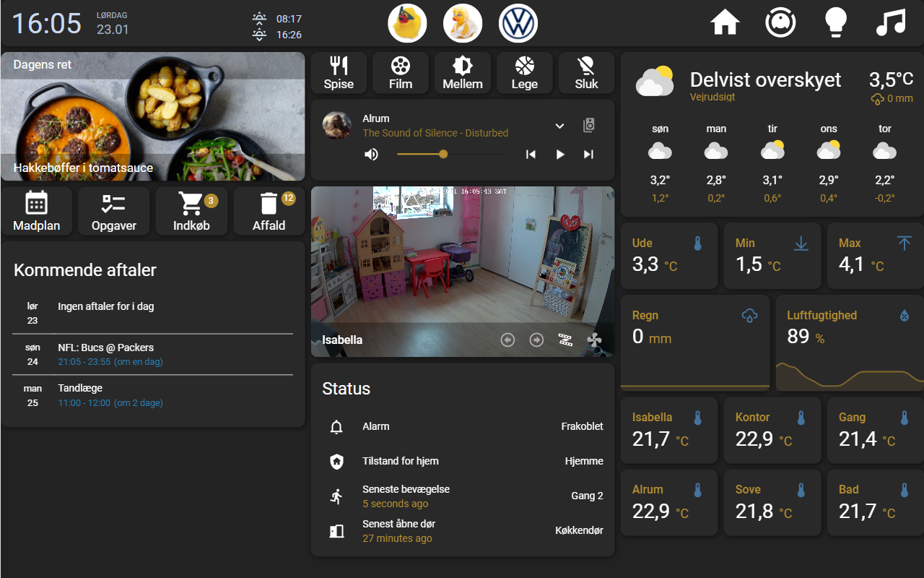Viewport: 924px width, 578px height.
Task: Open the music view note icon
Action: pyautogui.click(x=891, y=22)
